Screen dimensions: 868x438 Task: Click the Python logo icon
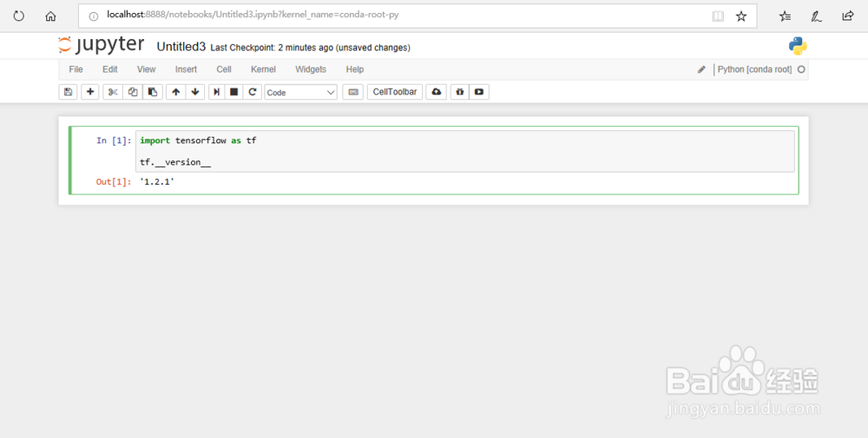click(x=798, y=46)
